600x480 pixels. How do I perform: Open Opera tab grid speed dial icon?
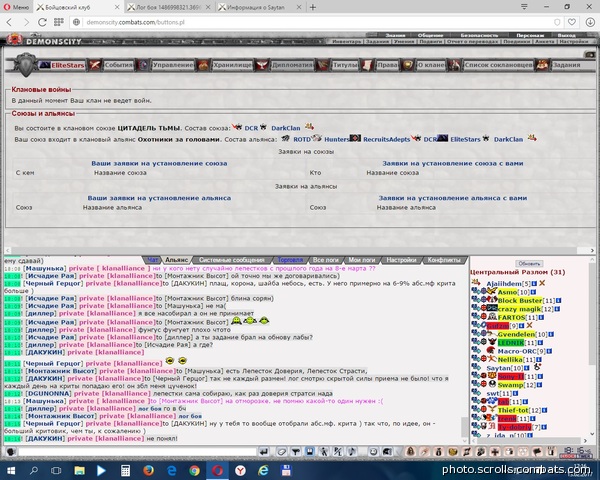(59, 22)
